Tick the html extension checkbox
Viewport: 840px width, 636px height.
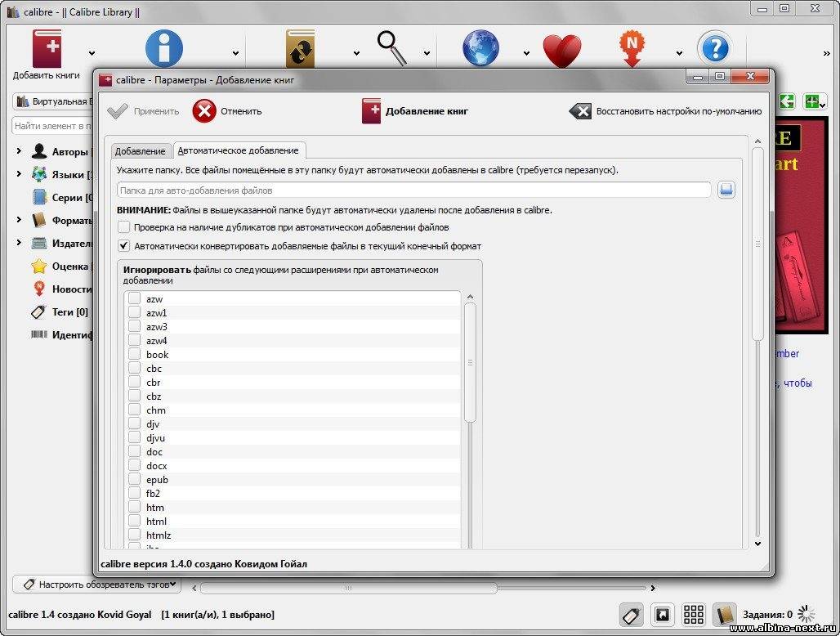pyautogui.click(x=135, y=521)
